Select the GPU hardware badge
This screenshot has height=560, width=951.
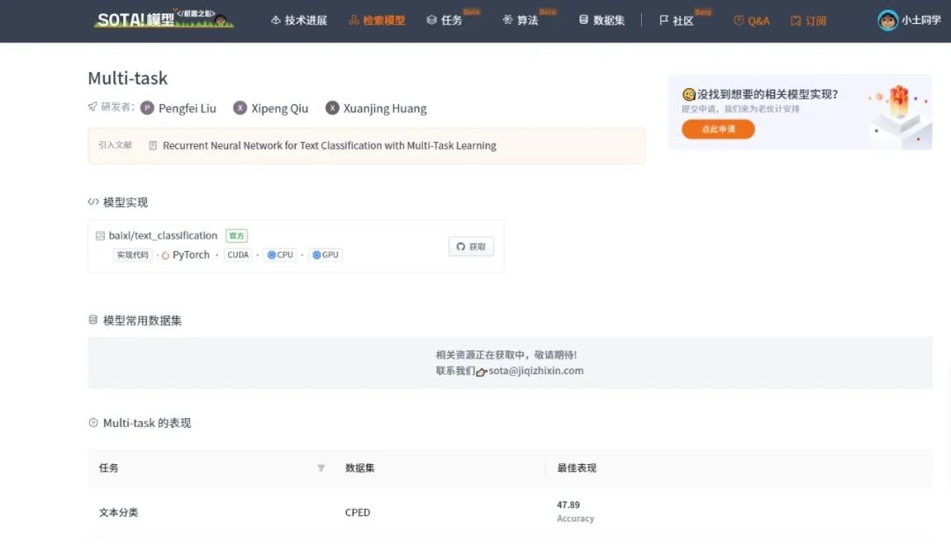click(325, 254)
